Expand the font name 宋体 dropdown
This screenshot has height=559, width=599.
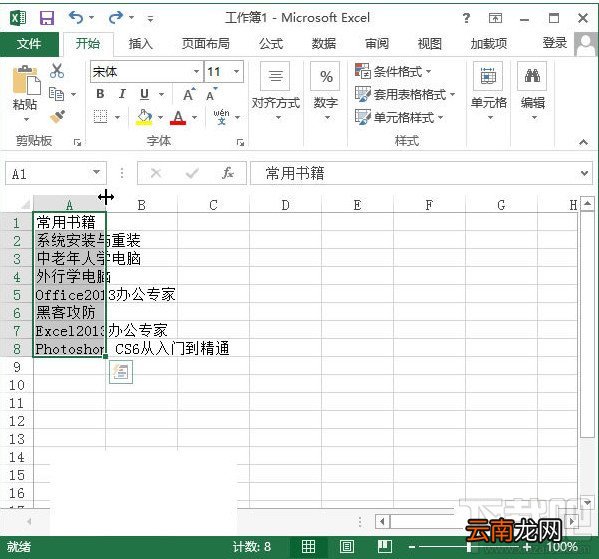[x=196, y=71]
